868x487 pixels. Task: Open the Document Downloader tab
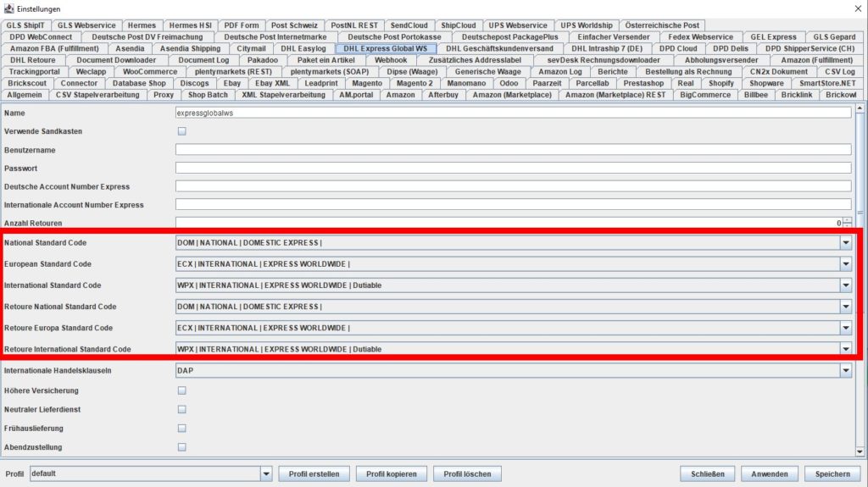coord(116,60)
